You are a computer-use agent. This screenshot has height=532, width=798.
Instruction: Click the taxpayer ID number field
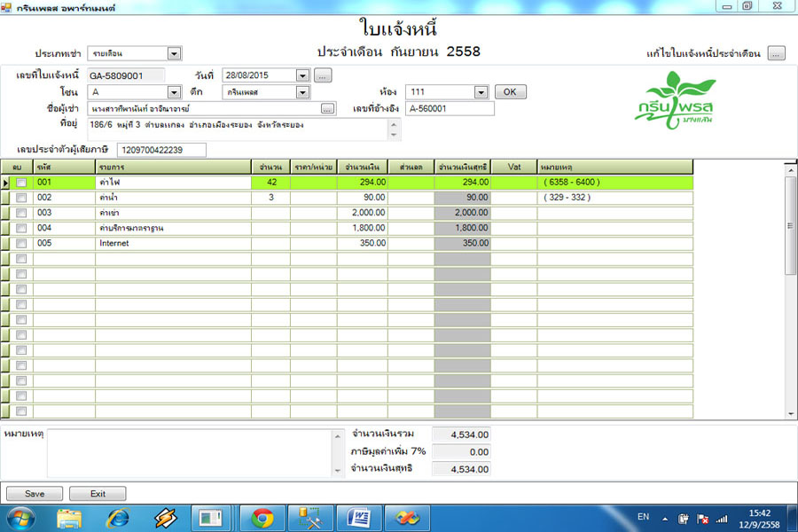pos(161,150)
